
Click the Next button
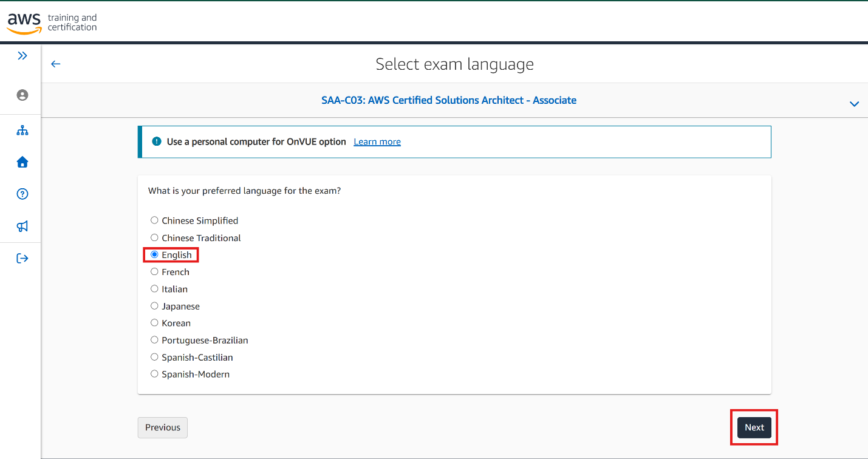(754, 427)
